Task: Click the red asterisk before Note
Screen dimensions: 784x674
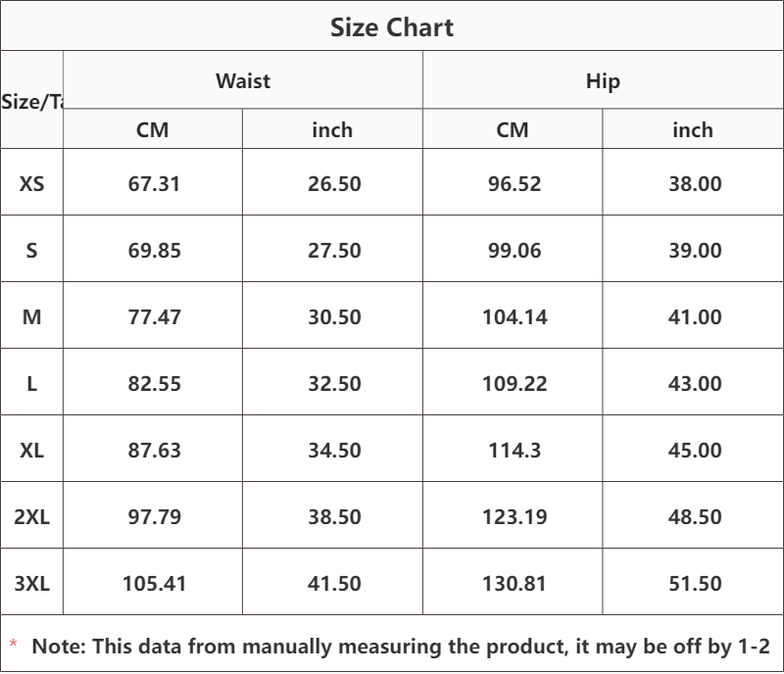Action: 14,644
